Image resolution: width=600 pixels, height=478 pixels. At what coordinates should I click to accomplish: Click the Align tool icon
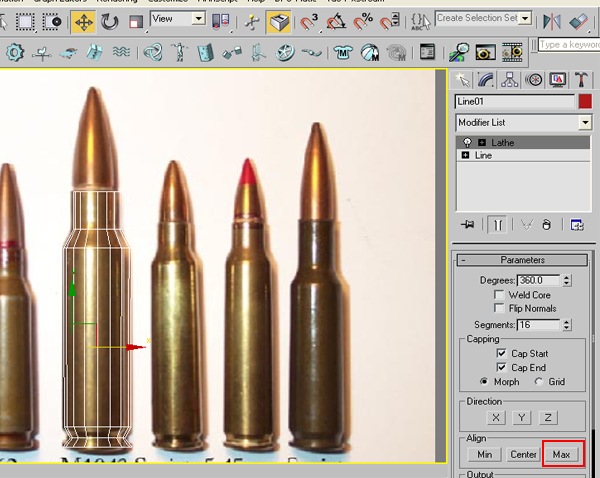(578, 22)
